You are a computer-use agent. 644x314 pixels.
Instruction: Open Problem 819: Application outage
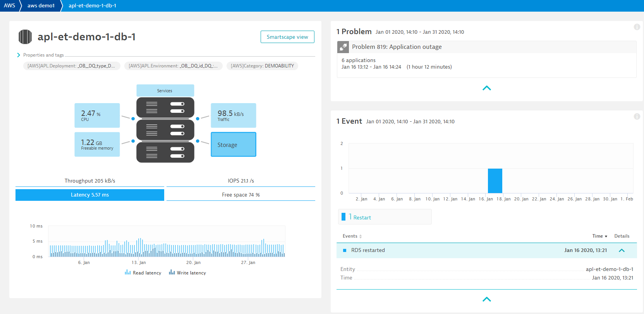click(397, 47)
